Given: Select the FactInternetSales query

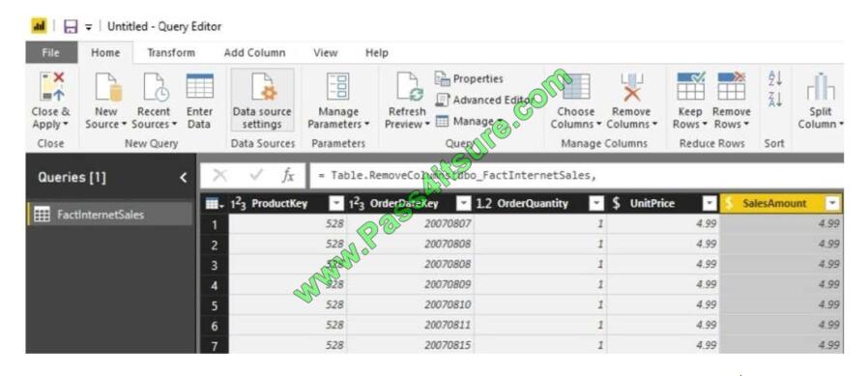Looking at the screenshot, I should point(109,215).
